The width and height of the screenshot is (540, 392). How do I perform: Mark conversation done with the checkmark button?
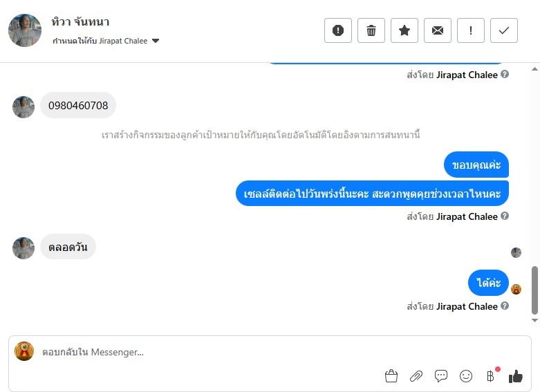click(x=504, y=30)
